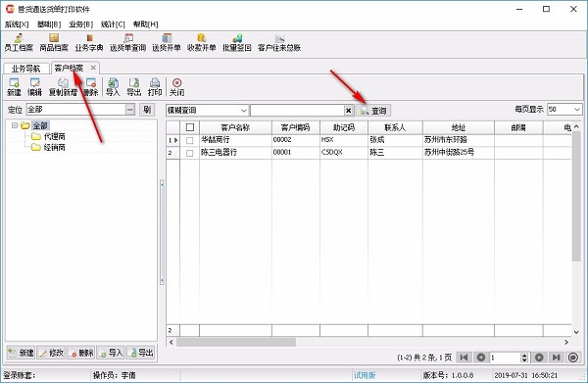Check the 华鑫商行 row checkbox
Viewport: 588px width, 383px height.
click(190, 140)
